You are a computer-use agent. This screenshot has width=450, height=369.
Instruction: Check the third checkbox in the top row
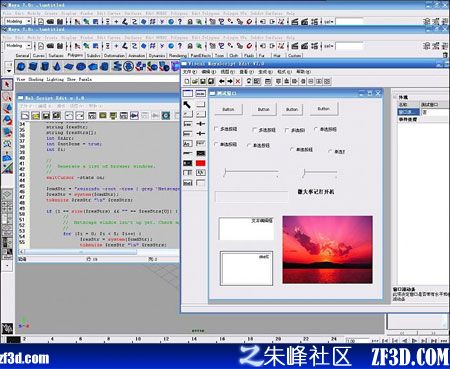tap(287, 130)
